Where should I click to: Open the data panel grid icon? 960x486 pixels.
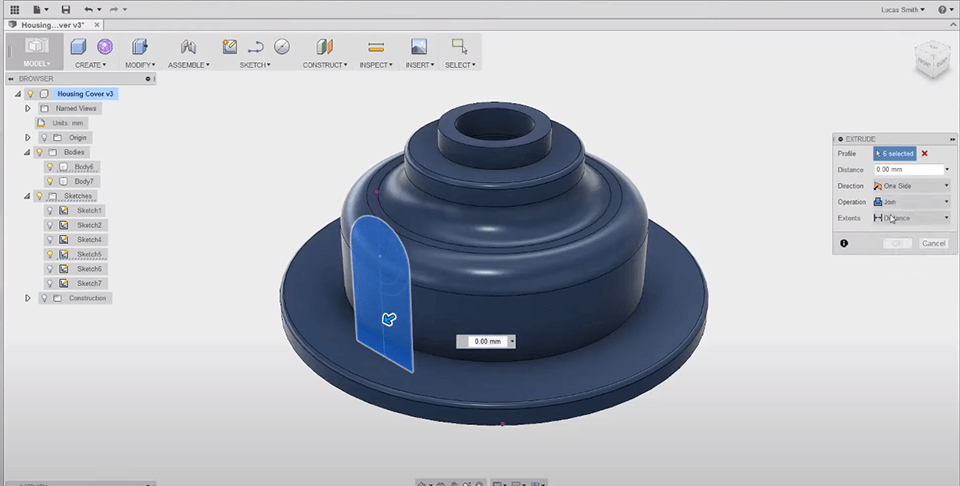[14, 9]
